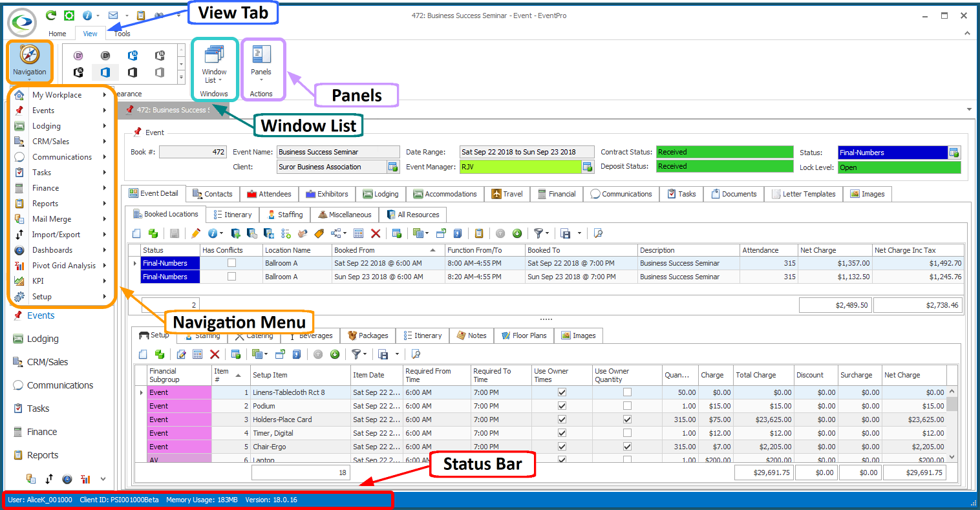Expand more navigation options chevron at sidebar bottom

click(103, 479)
